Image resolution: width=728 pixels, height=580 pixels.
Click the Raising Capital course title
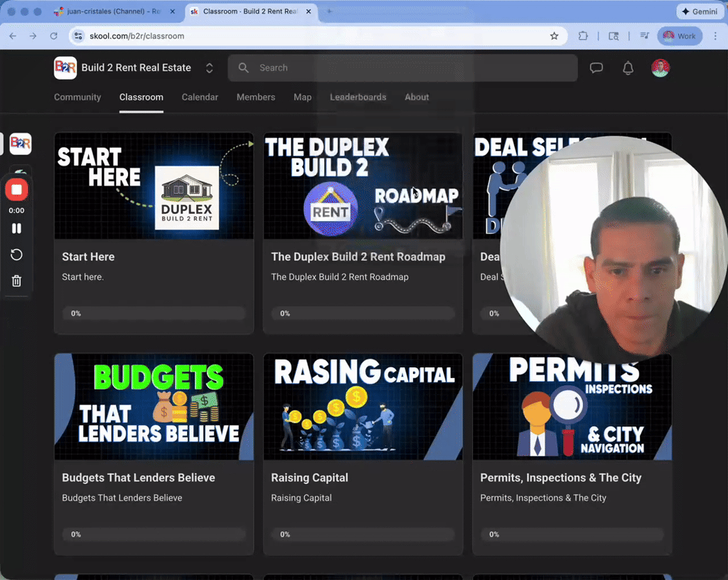coord(309,478)
